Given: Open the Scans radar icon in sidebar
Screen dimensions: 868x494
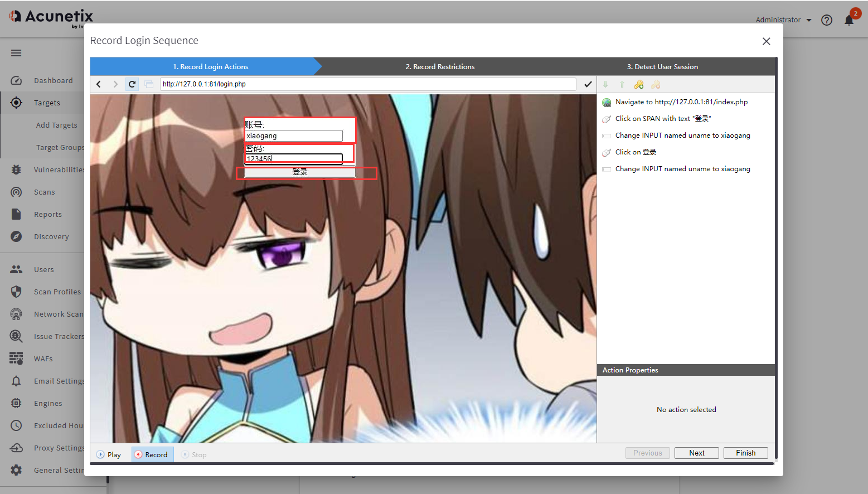Looking at the screenshot, I should [16, 192].
